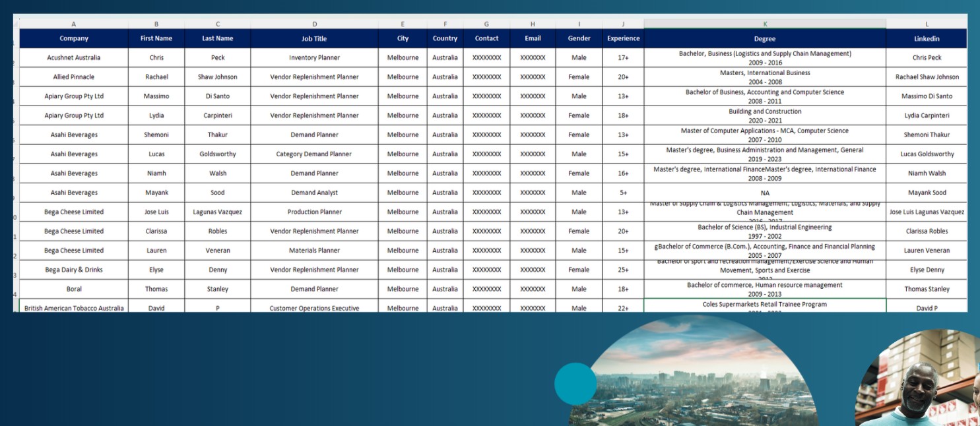
Task: Select the last name cell "Goldsworthy"
Action: tap(218, 154)
